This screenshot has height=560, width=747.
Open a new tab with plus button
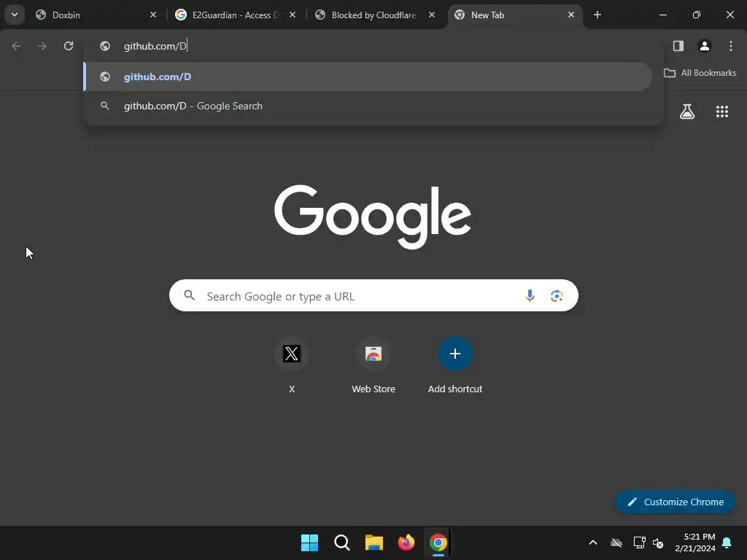[597, 15]
